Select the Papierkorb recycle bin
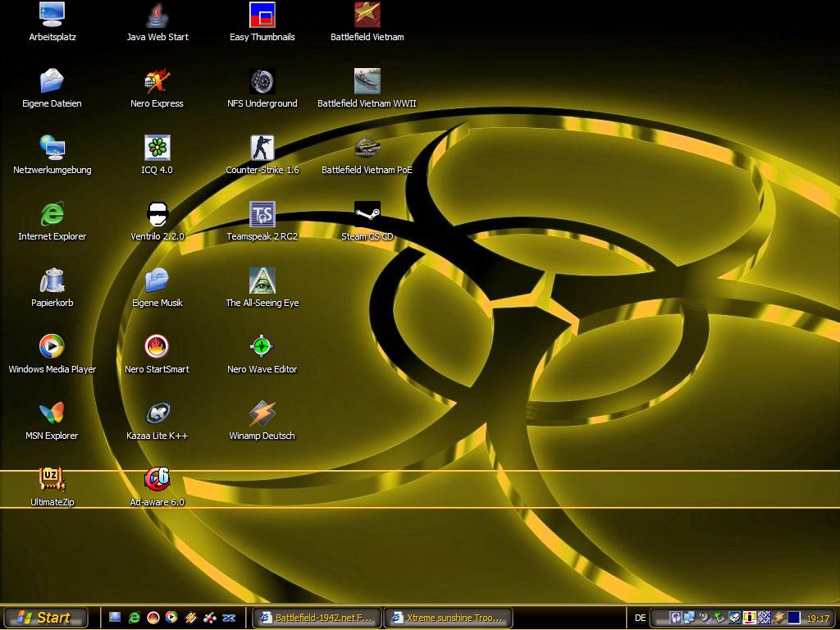Screen dimensions: 840x630 coord(52,288)
